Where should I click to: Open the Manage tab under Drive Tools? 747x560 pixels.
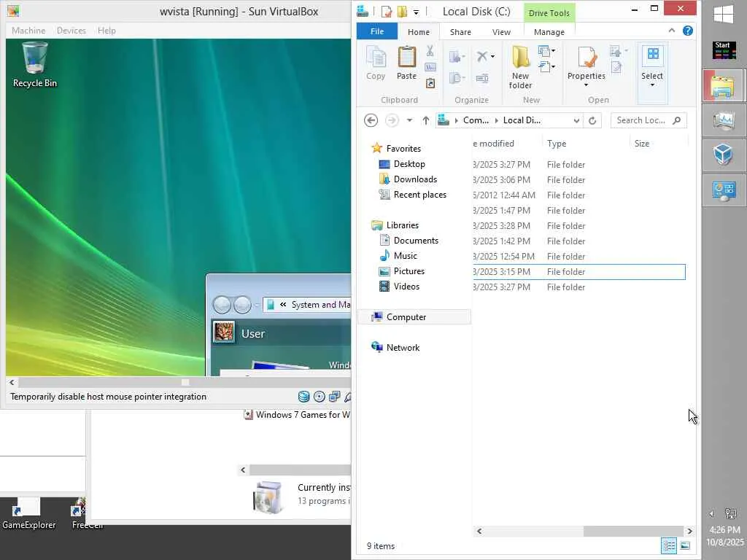click(x=549, y=32)
